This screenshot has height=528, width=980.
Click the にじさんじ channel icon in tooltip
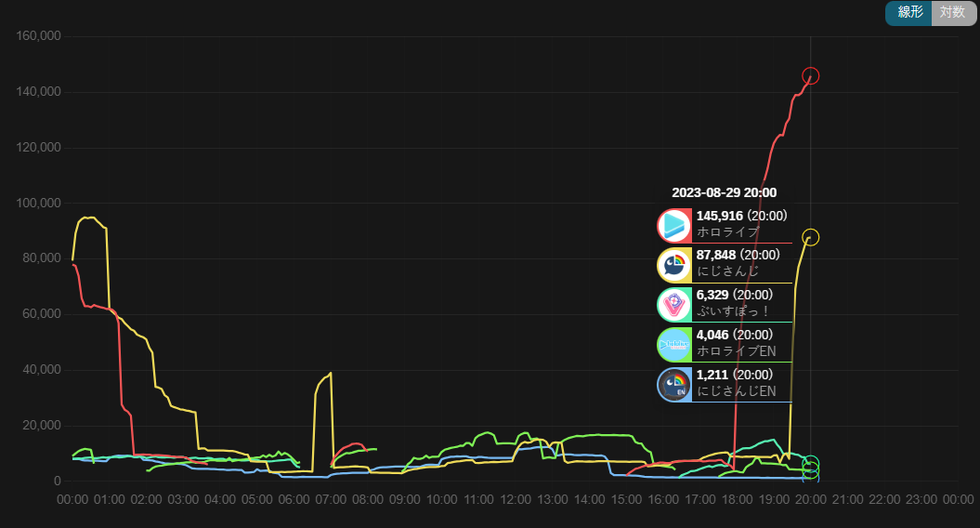click(x=674, y=265)
